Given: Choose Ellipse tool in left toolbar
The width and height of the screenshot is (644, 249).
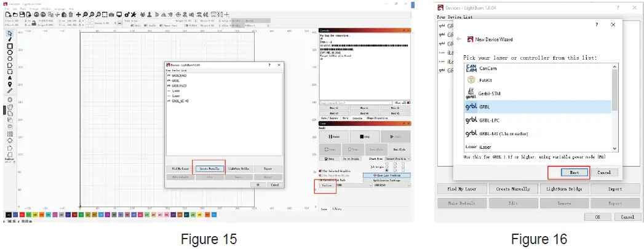Looking at the screenshot, I should pos(10,52).
